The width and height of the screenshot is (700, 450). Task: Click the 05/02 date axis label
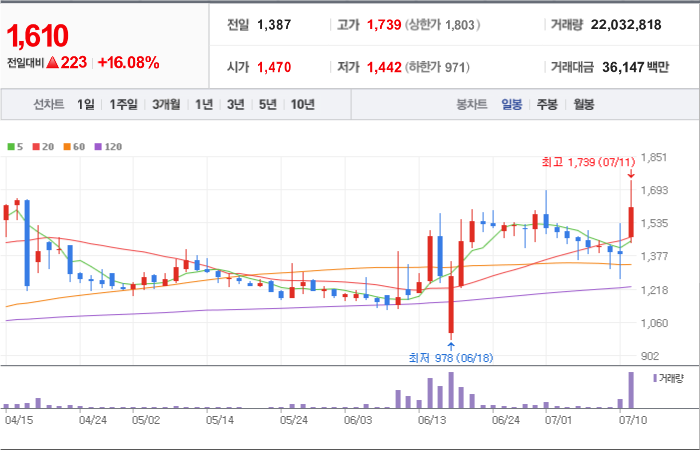point(146,421)
